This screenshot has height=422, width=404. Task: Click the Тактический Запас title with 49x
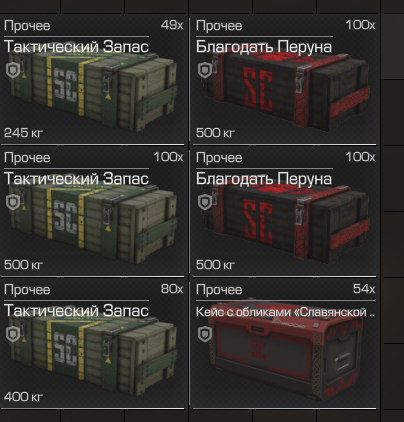coord(76,46)
